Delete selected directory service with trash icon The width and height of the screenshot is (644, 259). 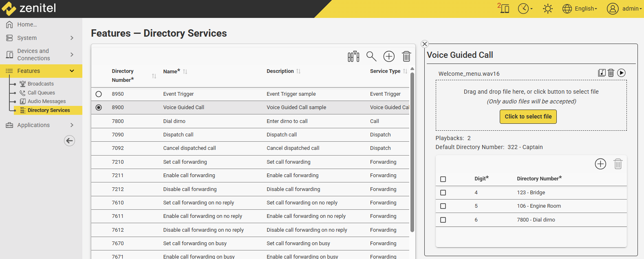[x=406, y=56]
